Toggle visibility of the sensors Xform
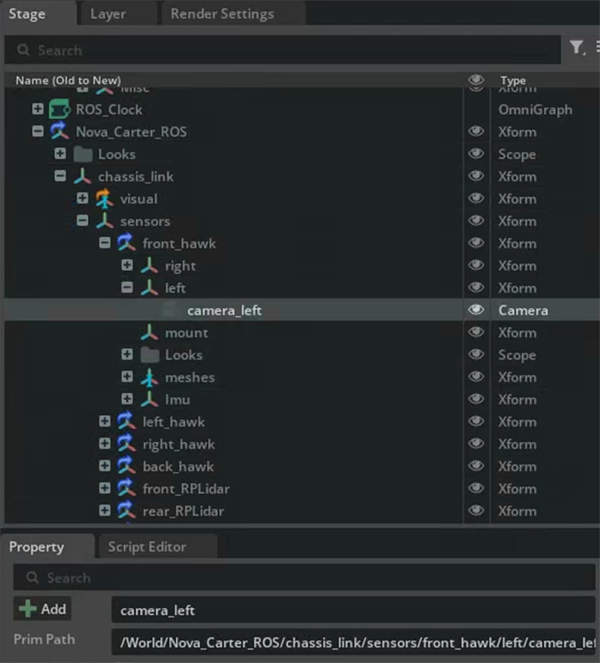Screen dimensions: 600x663 476,222
